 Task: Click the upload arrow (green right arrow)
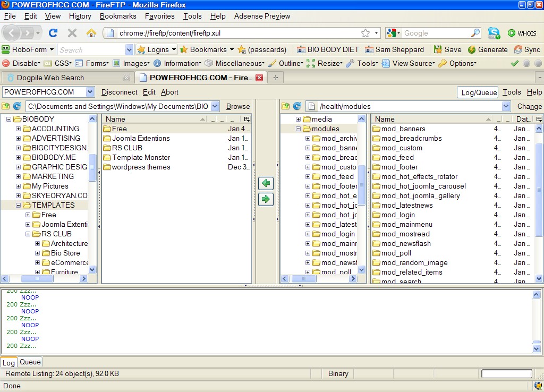coord(266,199)
